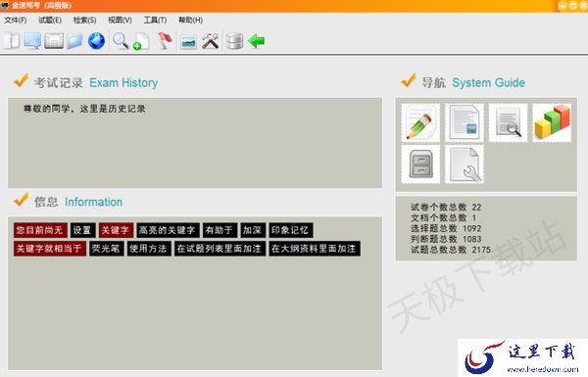The height and width of the screenshot is (377, 588).
Task: Click the 文档个数总数 1 line
Action: (444, 217)
